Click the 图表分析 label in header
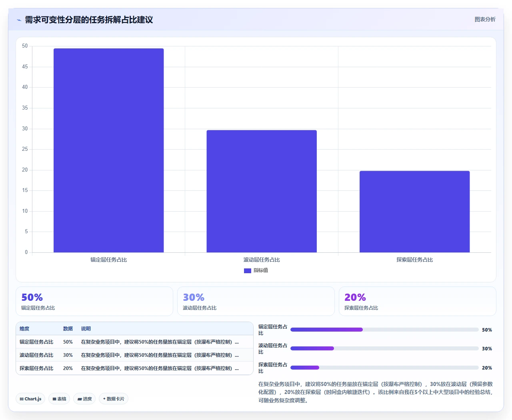Image resolution: width=512 pixels, height=420 pixels. [485, 19]
